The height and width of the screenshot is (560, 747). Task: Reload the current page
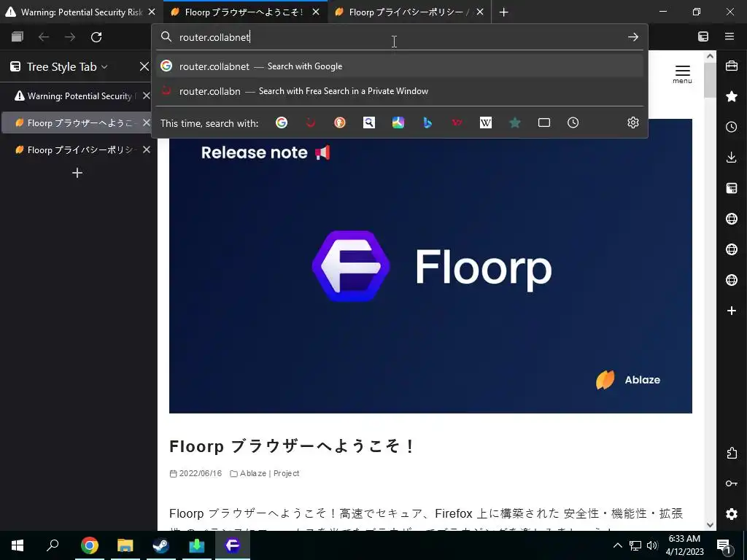96,37
